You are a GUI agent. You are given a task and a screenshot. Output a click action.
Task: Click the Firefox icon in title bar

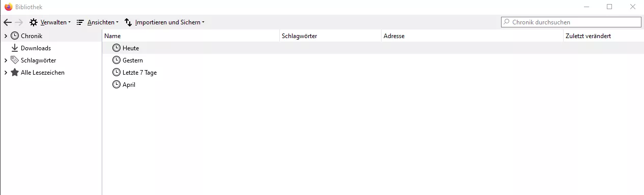tap(8, 7)
